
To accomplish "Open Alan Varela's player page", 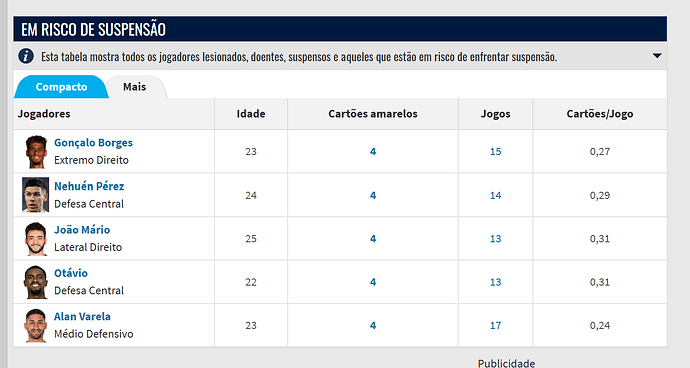I will [82, 316].
